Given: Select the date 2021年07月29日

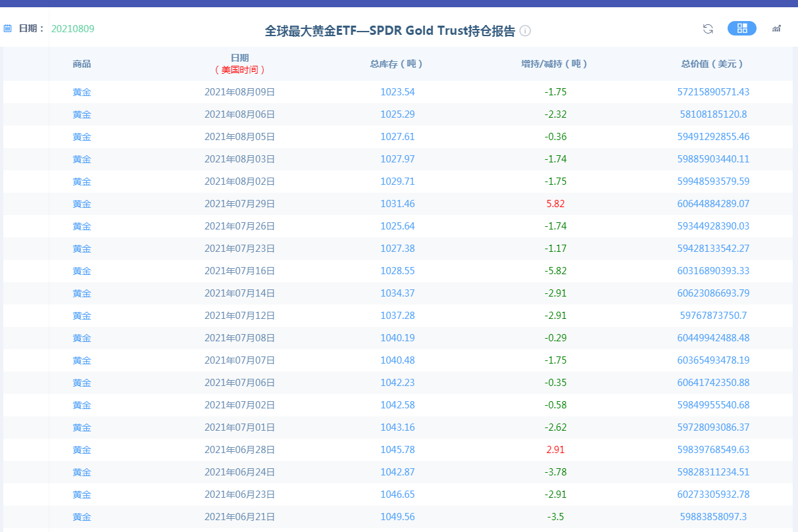Looking at the screenshot, I should [x=240, y=204].
